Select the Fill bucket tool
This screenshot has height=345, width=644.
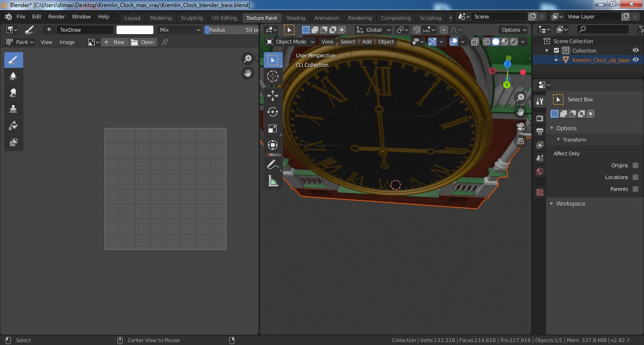point(14,126)
